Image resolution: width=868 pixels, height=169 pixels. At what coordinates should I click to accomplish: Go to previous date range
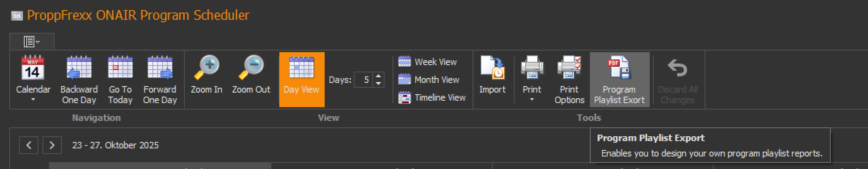click(x=29, y=145)
